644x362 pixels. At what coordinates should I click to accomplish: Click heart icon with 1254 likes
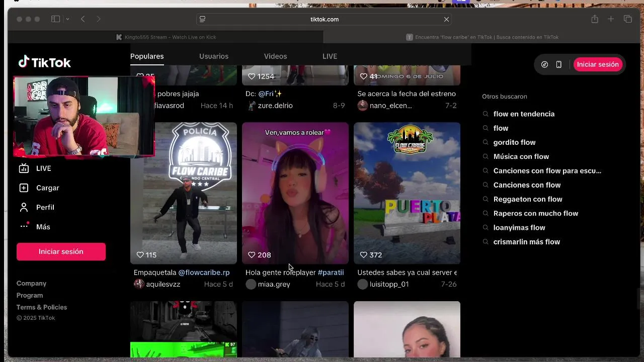[x=252, y=76]
